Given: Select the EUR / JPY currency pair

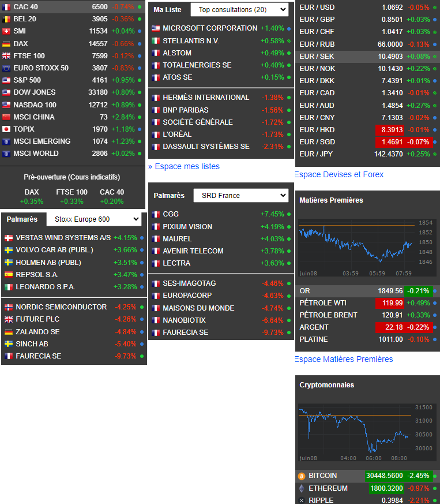Looking at the screenshot, I should [367, 154].
